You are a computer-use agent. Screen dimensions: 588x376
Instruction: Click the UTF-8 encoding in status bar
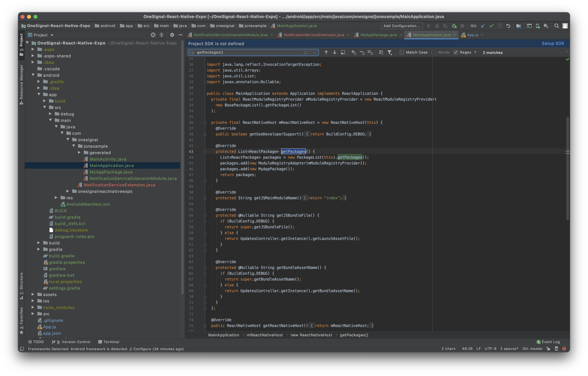(x=490, y=349)
